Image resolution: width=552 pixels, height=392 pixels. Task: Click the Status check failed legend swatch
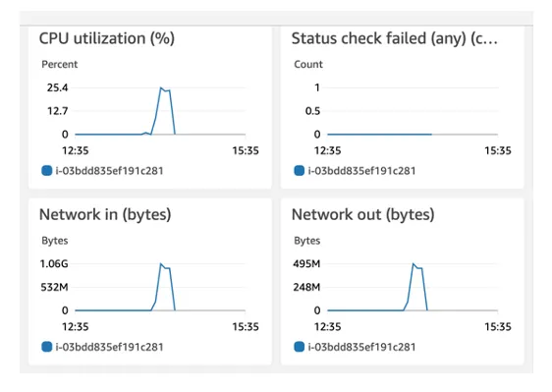tap(299, 171)
